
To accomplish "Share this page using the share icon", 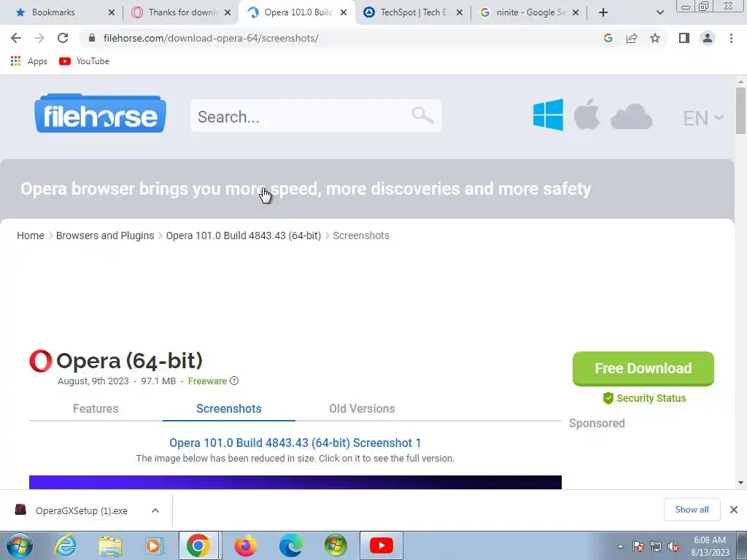I will click(x=632, y=38).
